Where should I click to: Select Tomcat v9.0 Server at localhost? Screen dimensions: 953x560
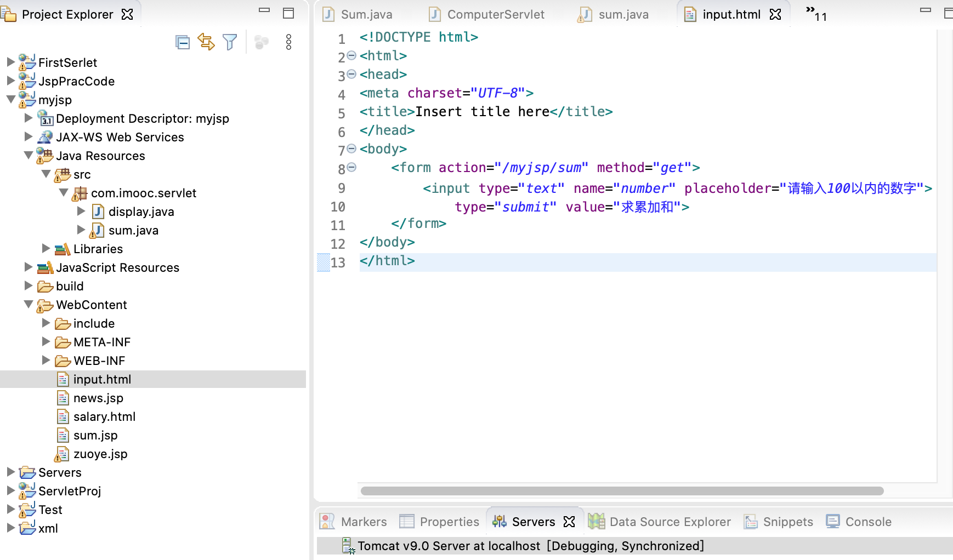[531, 546]
